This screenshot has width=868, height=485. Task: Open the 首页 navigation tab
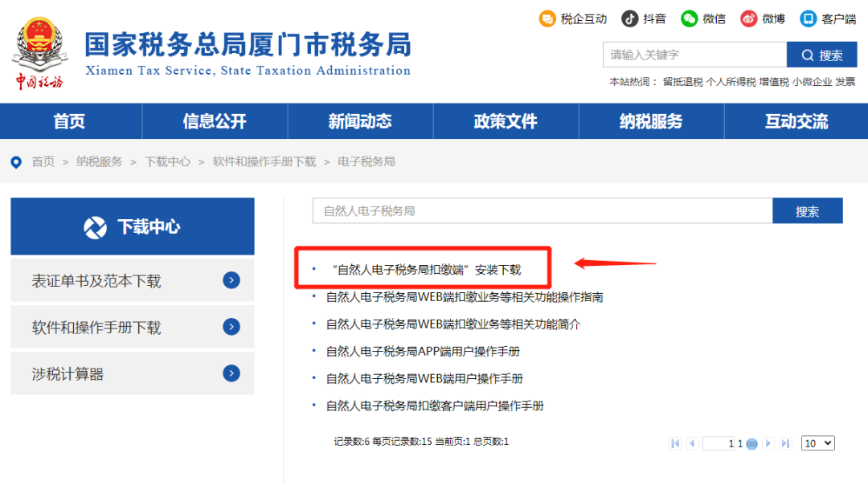[70, 121]
